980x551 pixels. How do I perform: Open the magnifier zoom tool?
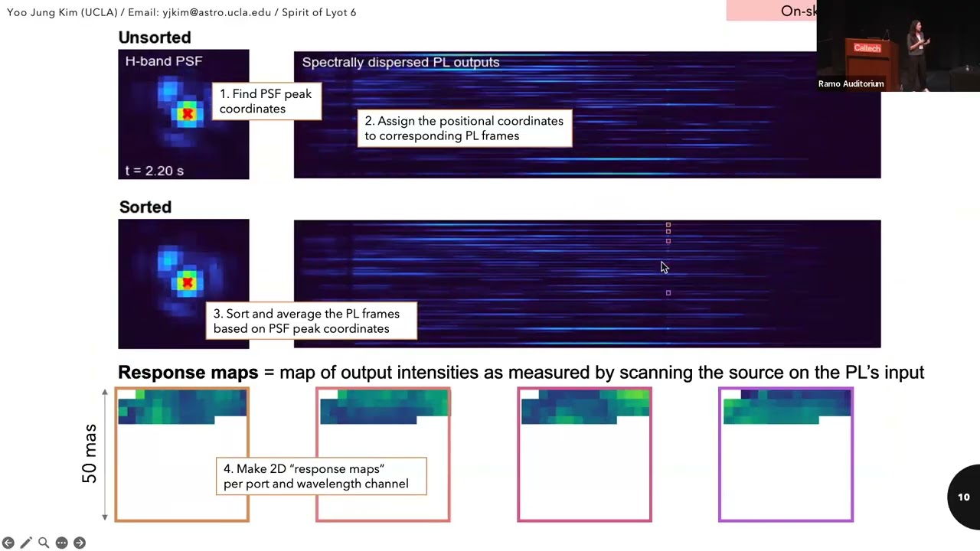[44, 543]
